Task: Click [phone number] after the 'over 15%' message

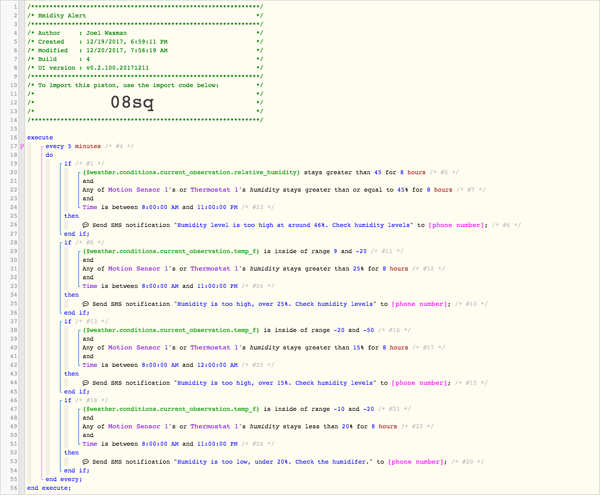Action: pyautogui.click(x=419, y=383)
